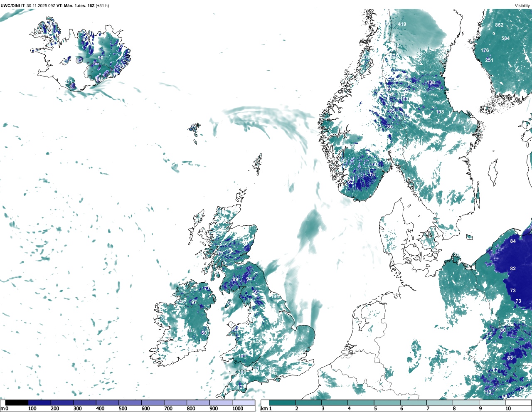532x412 pixels.
Task: Click the pale lavender 900–1000 m legend swatch
Action: tap(221, 403)
